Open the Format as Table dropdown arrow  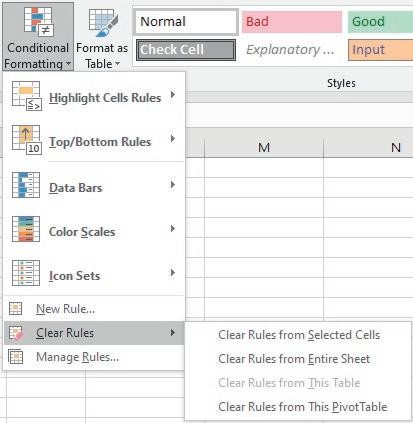click(x=117, y=64)
